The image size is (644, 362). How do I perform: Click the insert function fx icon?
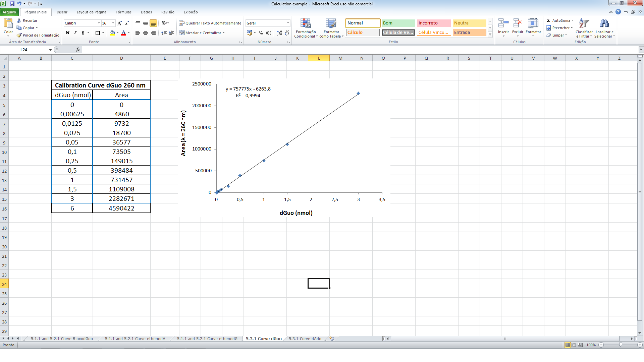[x=78, y=50]
